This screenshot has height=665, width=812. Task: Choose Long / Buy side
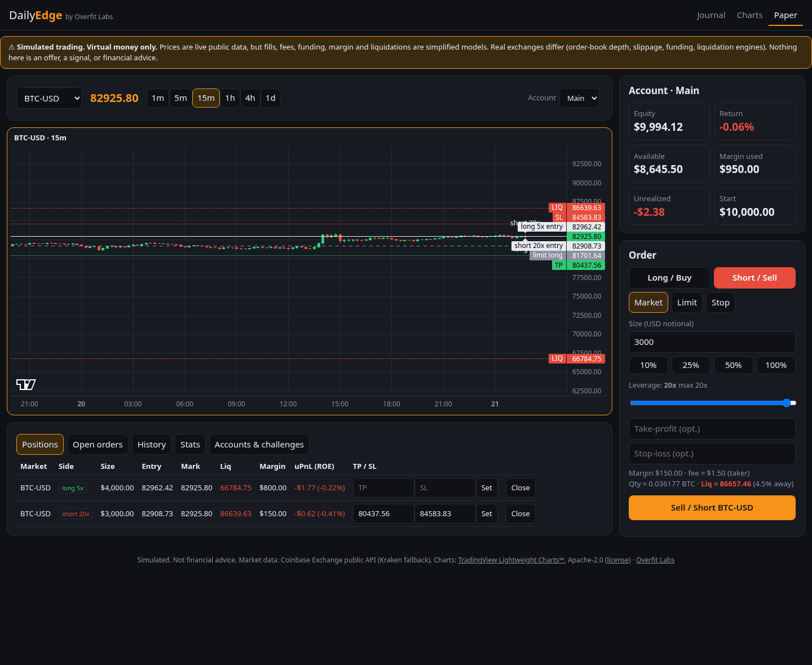[x=669, y=278]
